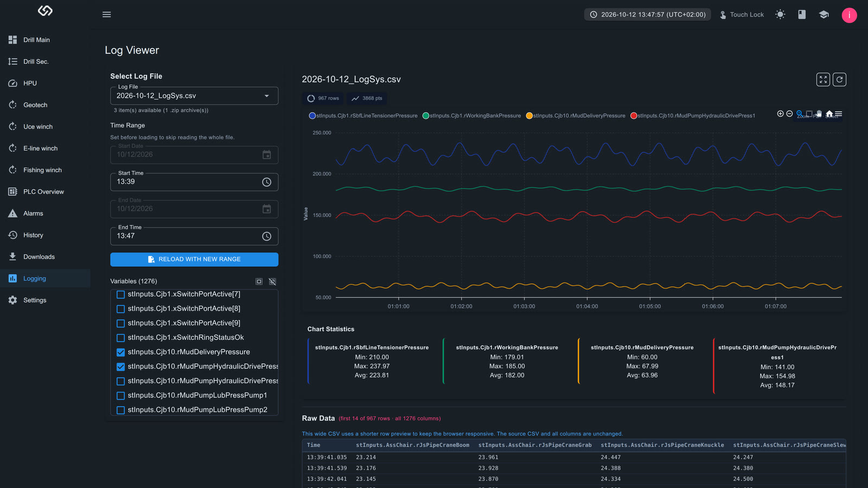Toggle rWorkingBankPressure legend series
The height and width of the screenshot is (488, 868).
click(x=471, y=115)
